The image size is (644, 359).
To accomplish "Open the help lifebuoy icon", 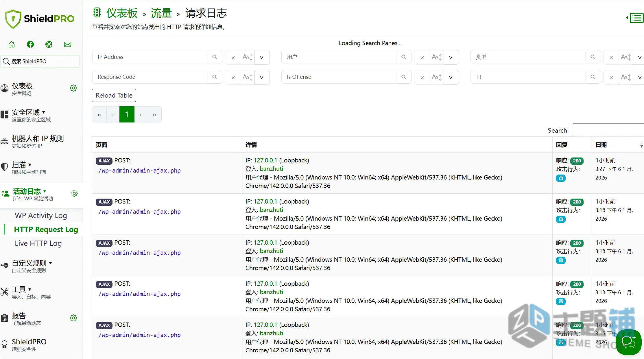I will click(49, 44).
